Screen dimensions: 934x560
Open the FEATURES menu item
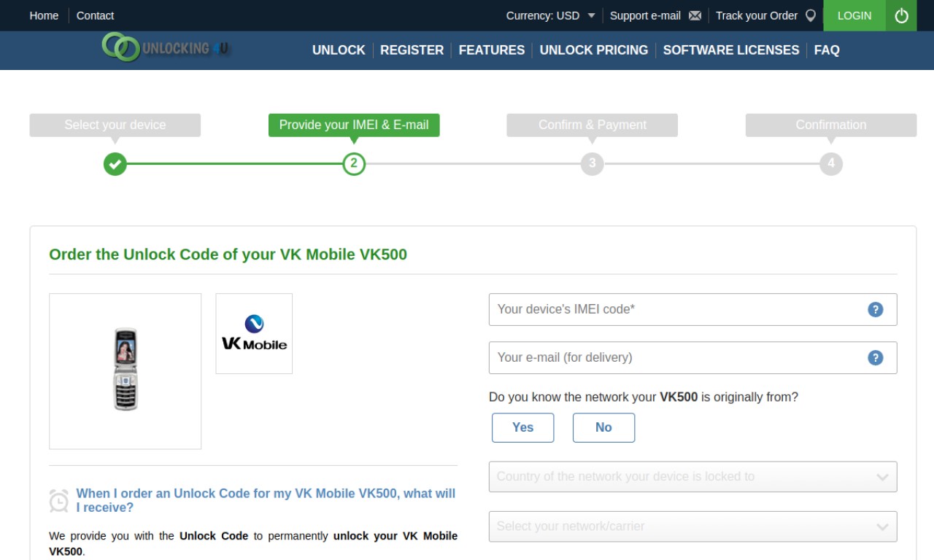point(492,50)
